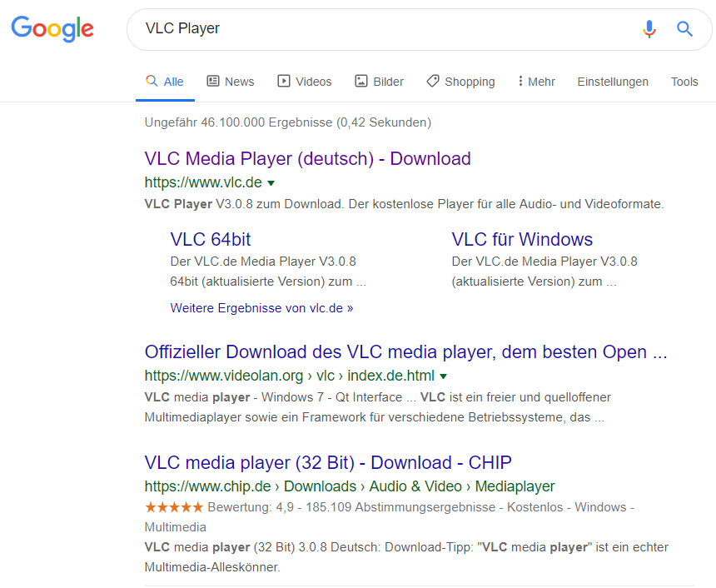Screen dimensions: 716x588
Task: Open the VLC 64bit sitelink
Action: point(211,239)
